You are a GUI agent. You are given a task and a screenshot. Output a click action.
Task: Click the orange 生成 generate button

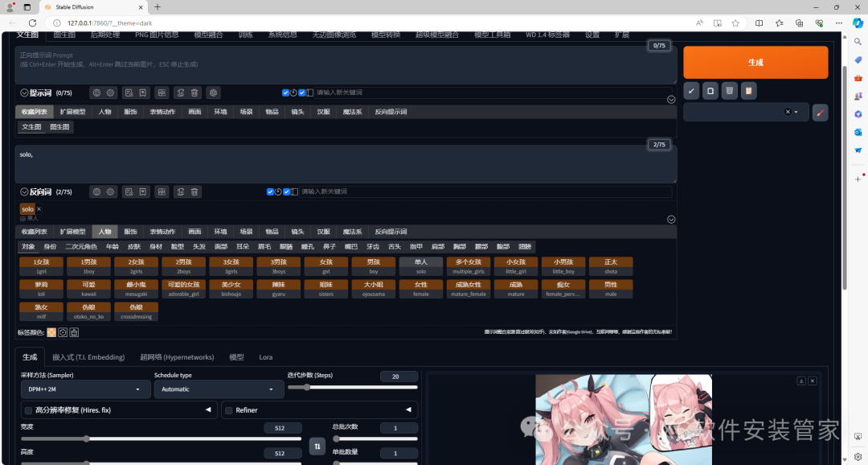pyautogui.click(x=755, y=62)
